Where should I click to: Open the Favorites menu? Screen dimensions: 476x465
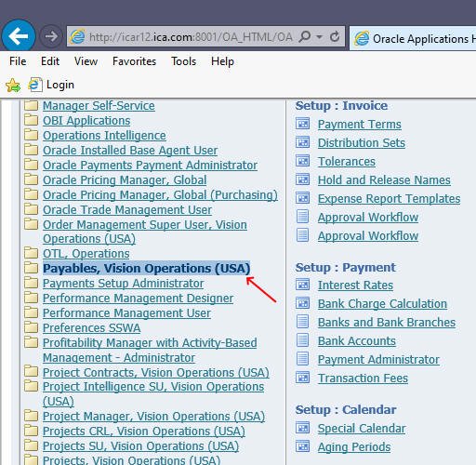[x=134, y=61]
